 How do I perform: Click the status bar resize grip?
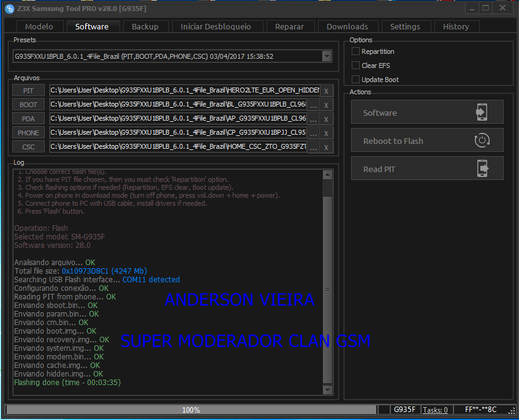512,411
